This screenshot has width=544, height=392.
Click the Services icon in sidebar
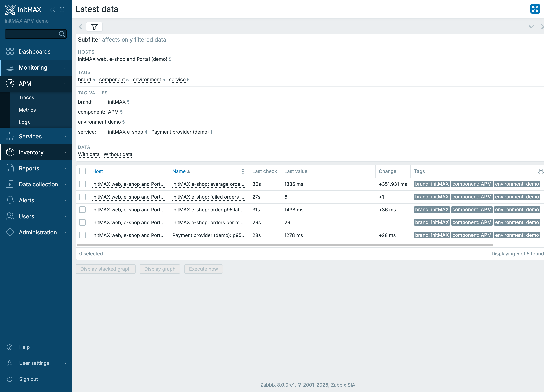(x=10, y=136)
